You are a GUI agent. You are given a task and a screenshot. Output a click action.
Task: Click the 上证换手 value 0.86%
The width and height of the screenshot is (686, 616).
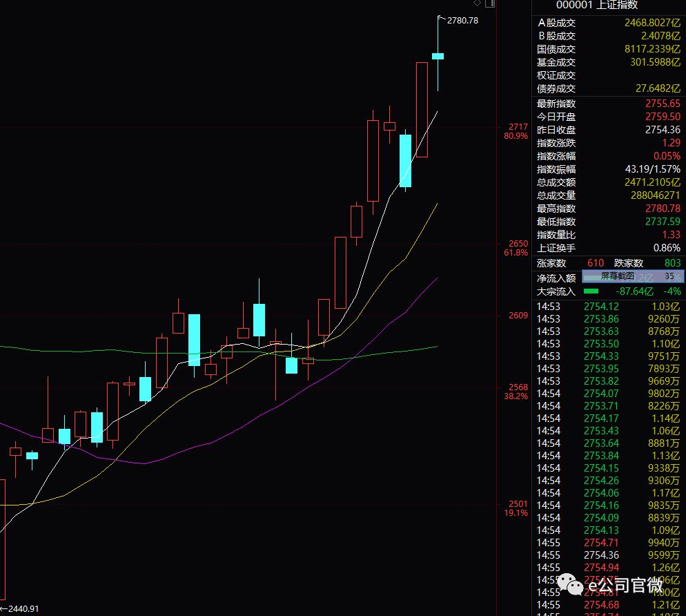coord(667,248)
